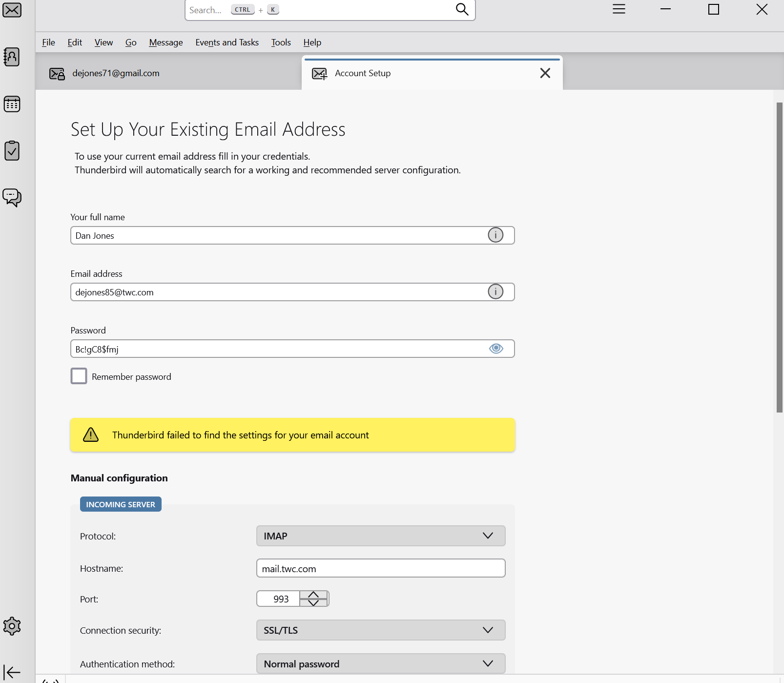The height and width of the screenshot is (683, 784).
Task: Click the full name field
Action: 292,235
